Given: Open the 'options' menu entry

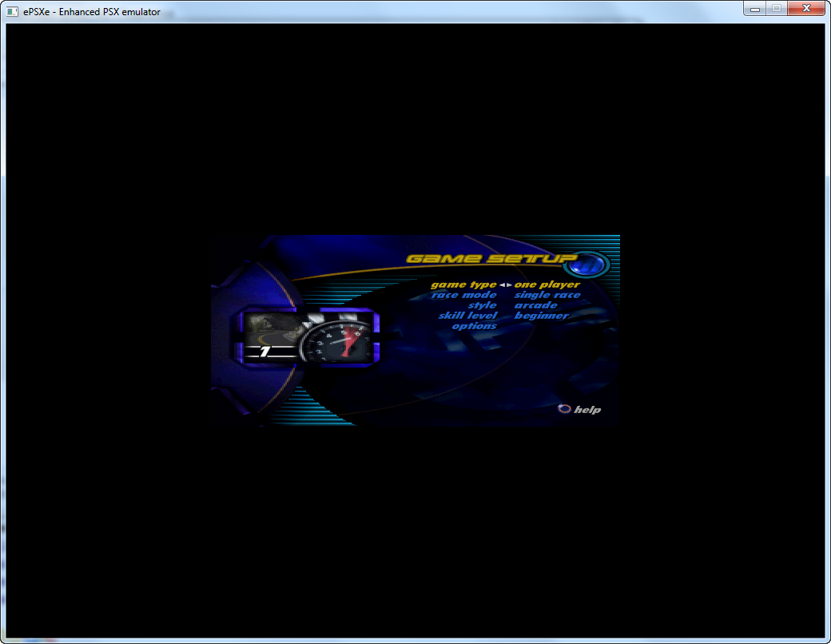Looking at the screenshot, I should tap(475, 325).
